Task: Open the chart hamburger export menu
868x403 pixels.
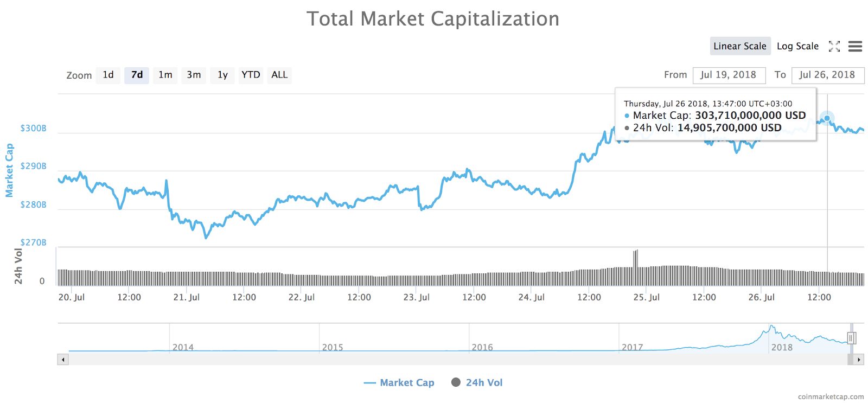Action: [855, 47]
